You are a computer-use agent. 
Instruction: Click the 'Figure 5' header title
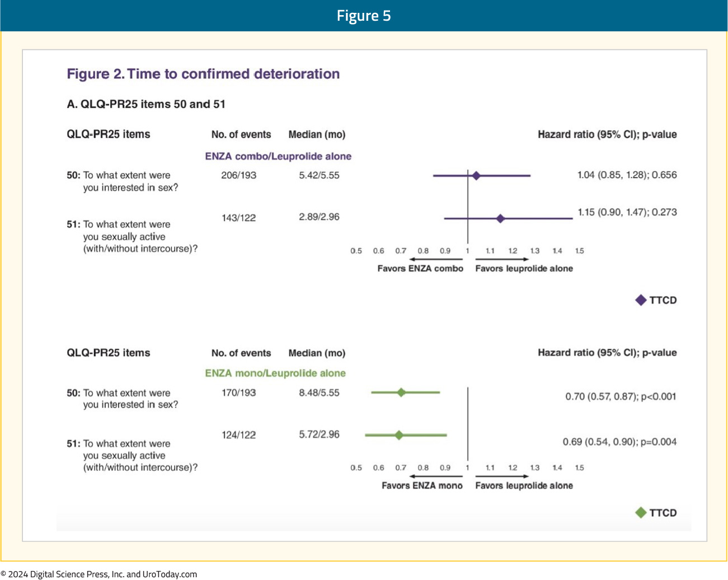click(364, 16)
